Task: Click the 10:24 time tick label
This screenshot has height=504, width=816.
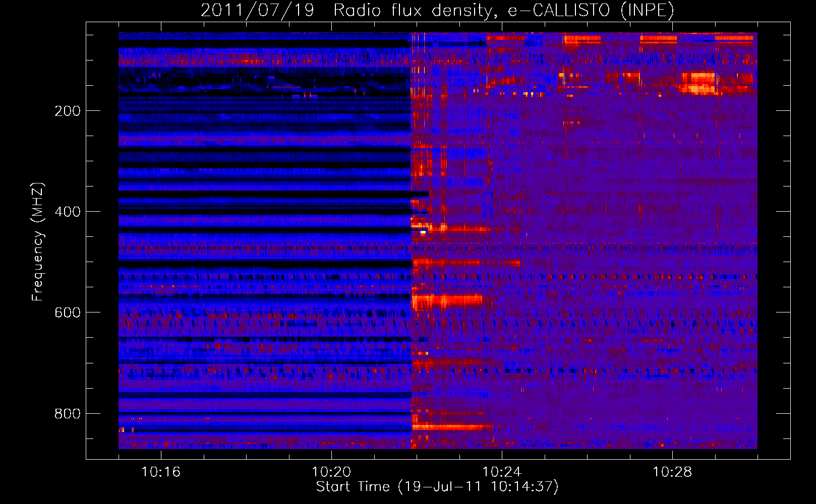Action: [x=502, y=472]
